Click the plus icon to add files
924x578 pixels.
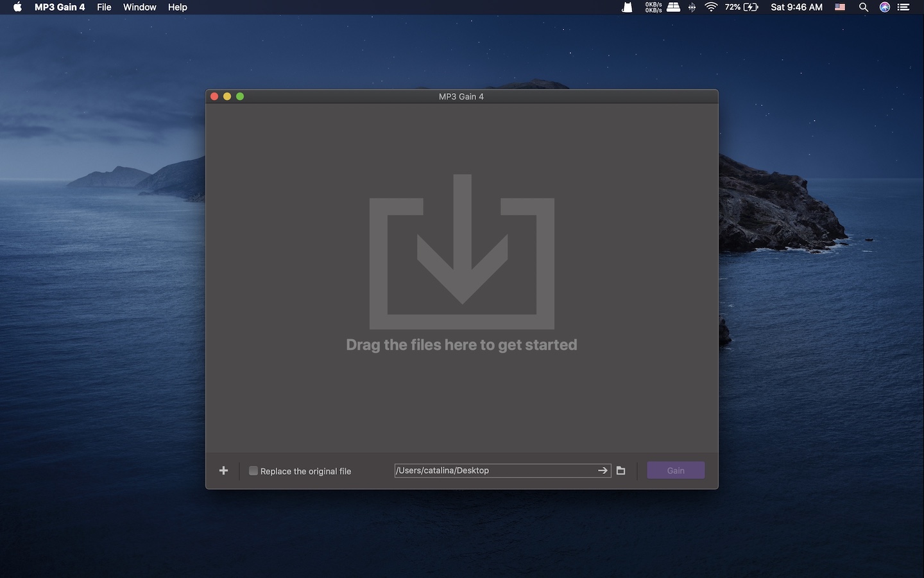click(223, 471)
